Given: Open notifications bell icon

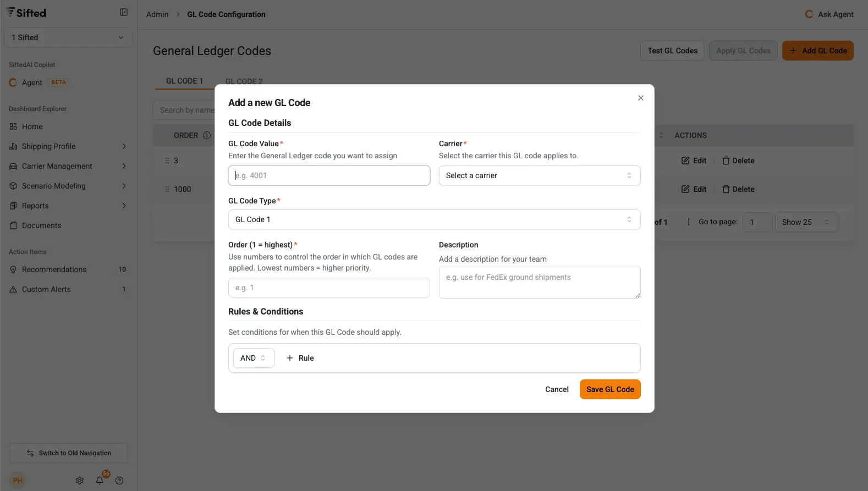Looking at the screenshot, I should (100, 481).
